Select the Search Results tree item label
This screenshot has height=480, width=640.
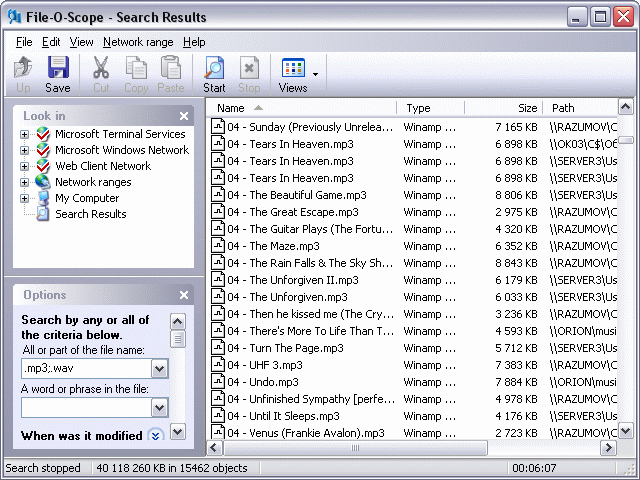tap(91, 214)
